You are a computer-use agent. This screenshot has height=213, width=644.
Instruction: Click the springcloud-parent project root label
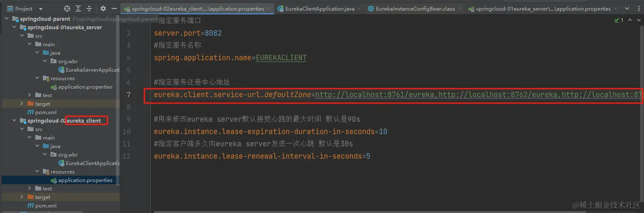click(x=45, y=19)
